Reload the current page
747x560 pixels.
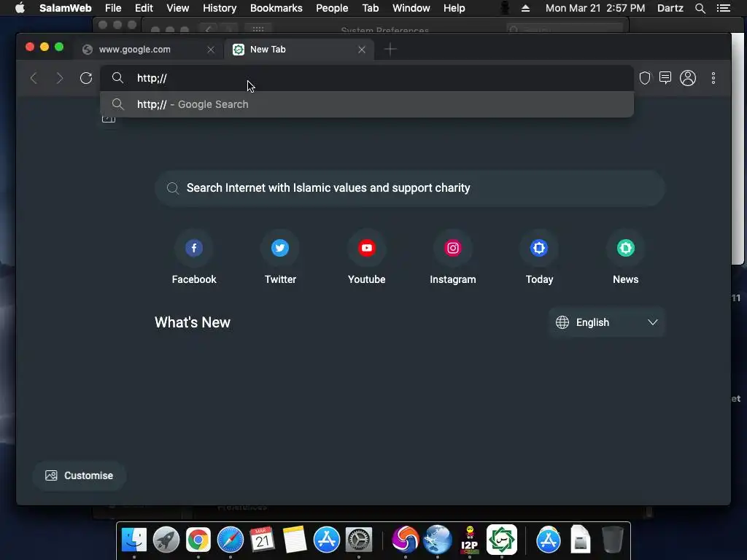coord(86,78)
